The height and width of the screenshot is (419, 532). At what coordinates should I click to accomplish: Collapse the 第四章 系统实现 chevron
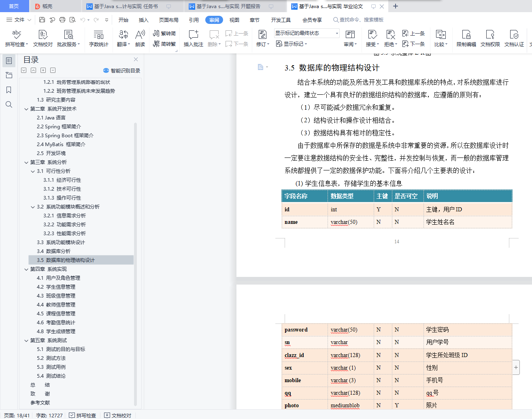pyautogui.click(x=26, y=269)
